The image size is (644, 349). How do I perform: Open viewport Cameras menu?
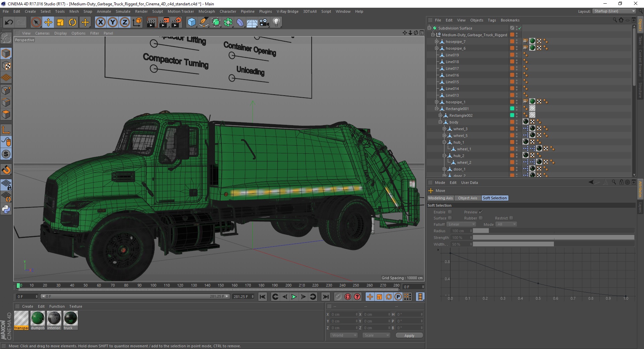(42, 33)
